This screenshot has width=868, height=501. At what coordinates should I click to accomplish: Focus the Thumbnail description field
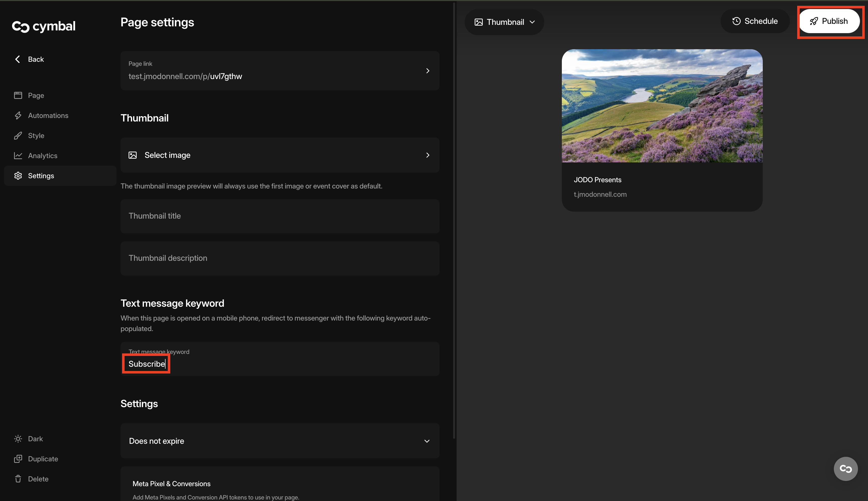pos(280,258)
